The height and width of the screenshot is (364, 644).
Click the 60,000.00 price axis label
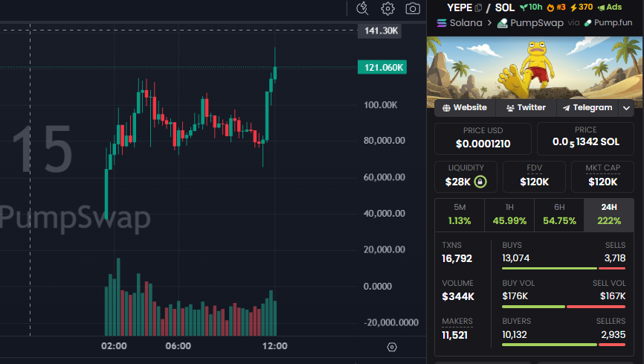[384, 177]
